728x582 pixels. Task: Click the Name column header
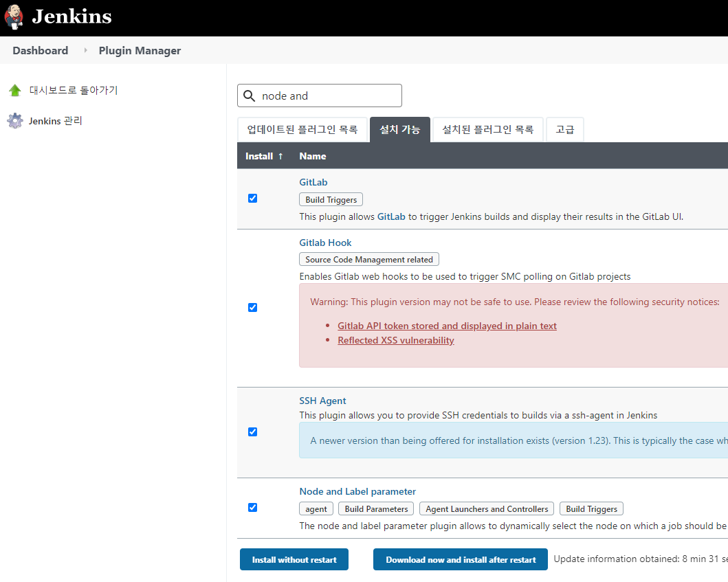tap(313, 157)
